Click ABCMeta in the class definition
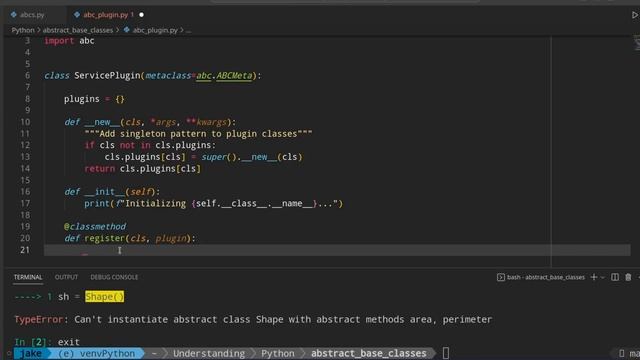640x360 pixels. [234, 76]
